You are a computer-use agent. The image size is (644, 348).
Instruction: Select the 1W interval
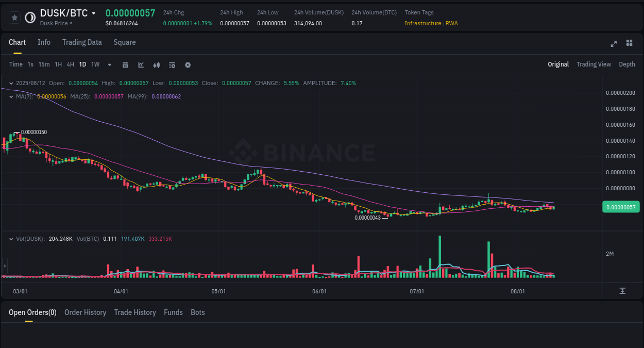click(95, 64)
